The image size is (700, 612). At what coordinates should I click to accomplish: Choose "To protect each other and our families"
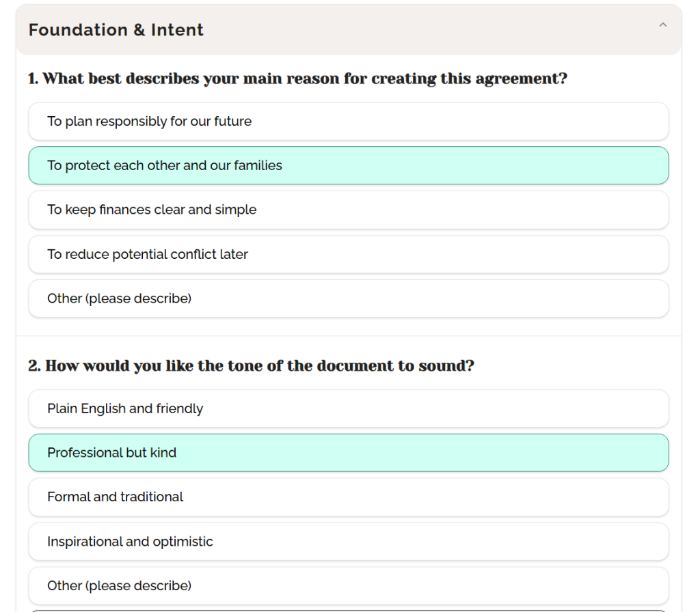point(348,165)
